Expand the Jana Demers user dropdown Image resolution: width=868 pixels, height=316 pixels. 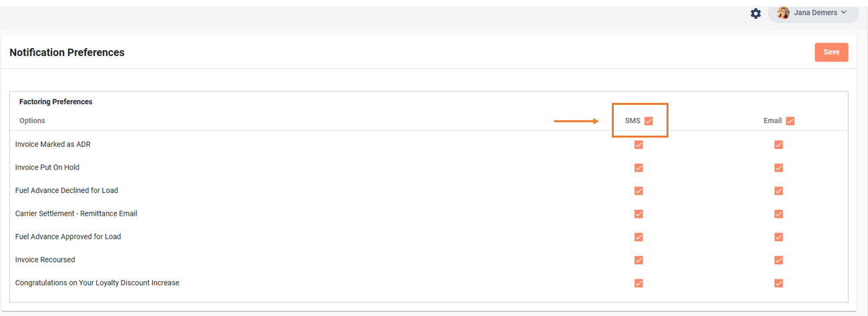[844, 13]
